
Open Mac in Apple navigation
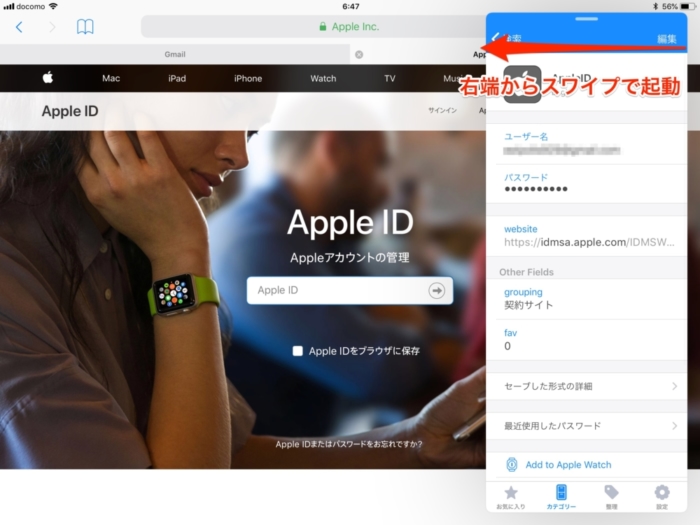pyautogui.click(x=111, y=79)
